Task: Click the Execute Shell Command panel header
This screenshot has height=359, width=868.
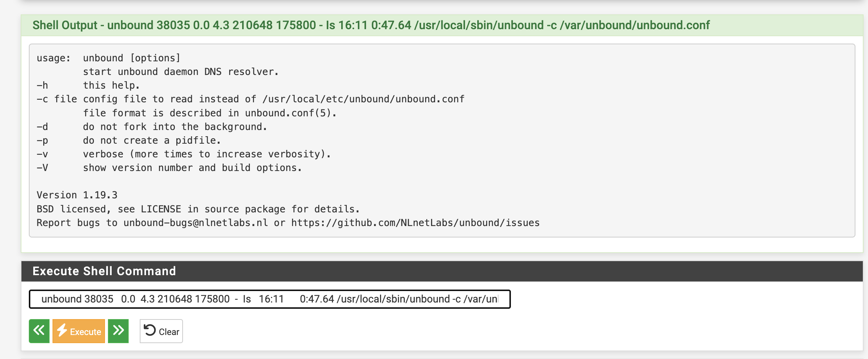Action: coord(442,271)
